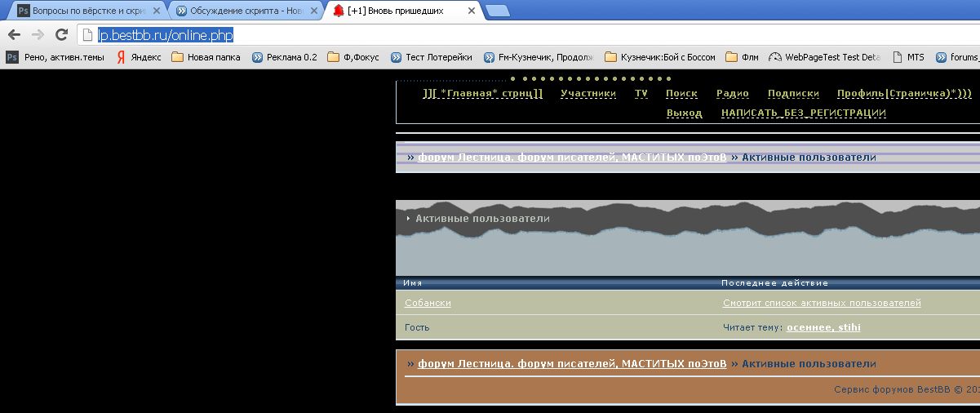
Task: Close the '[+1] Вновь пришедших' tab
Action: click(472, 11)
